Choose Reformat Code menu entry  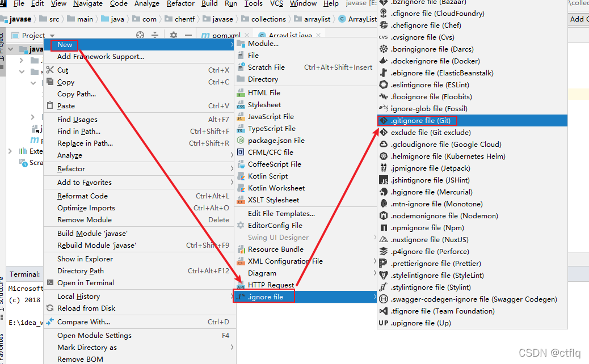[x=139, y=196]
